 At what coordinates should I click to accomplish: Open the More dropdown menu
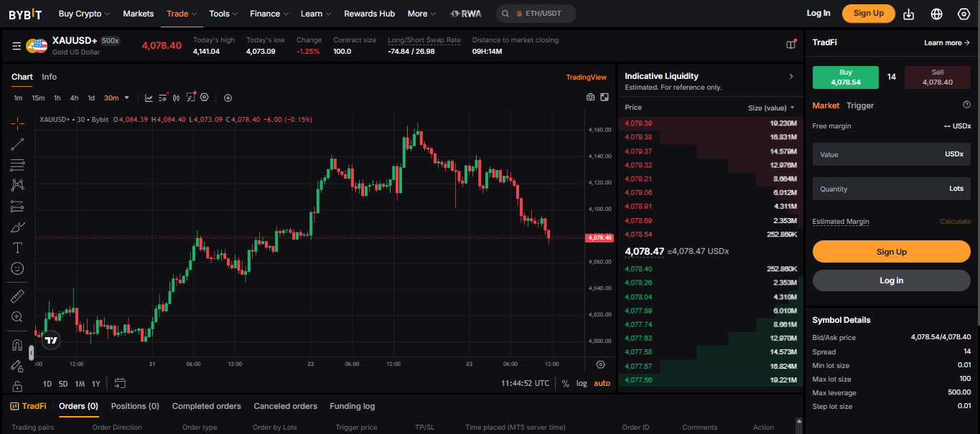click(x=422, y=14)
